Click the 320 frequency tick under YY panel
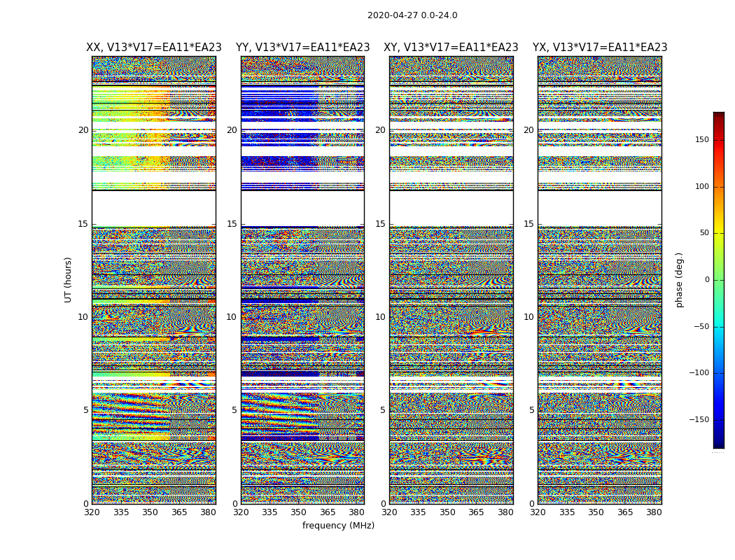The image size is (735, 560). tap(241, 512)
